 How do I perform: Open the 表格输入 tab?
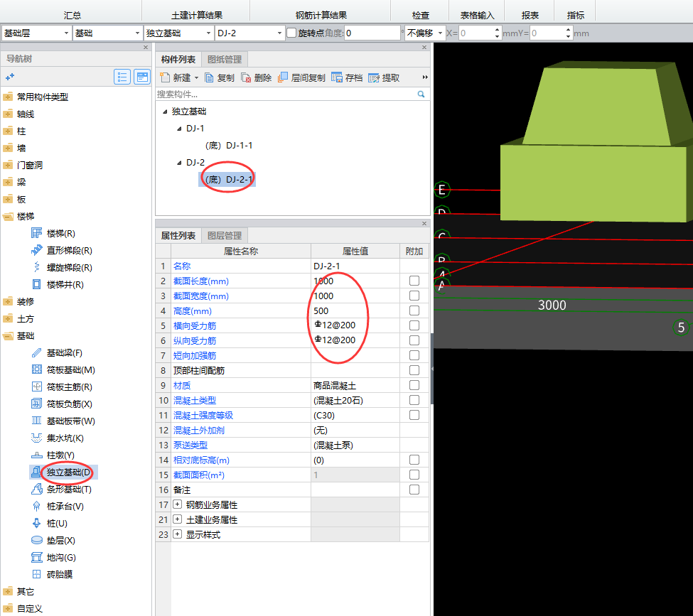tap(478, 15)
